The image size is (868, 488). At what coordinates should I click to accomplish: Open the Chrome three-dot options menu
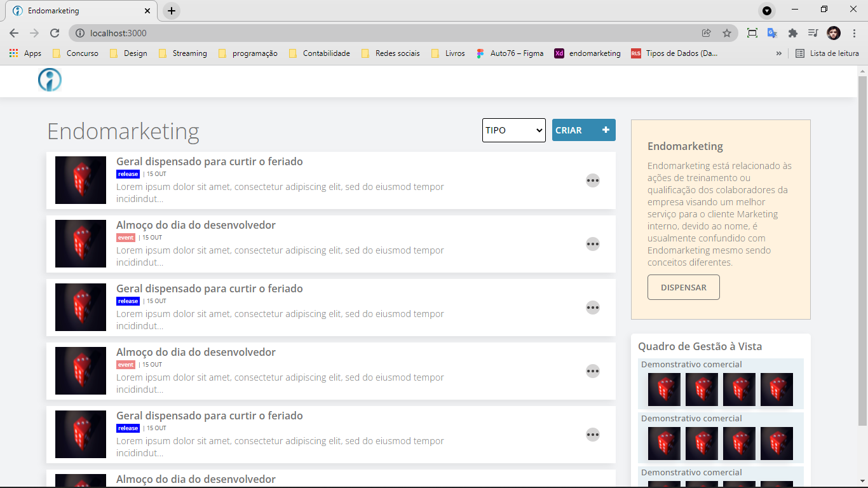coord(855,33)
